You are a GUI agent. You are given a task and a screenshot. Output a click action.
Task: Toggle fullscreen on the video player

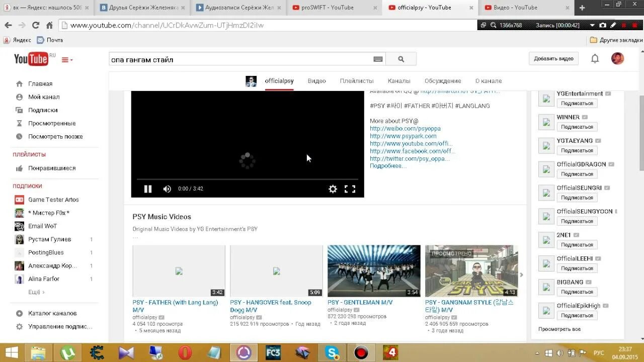(350, 189)
